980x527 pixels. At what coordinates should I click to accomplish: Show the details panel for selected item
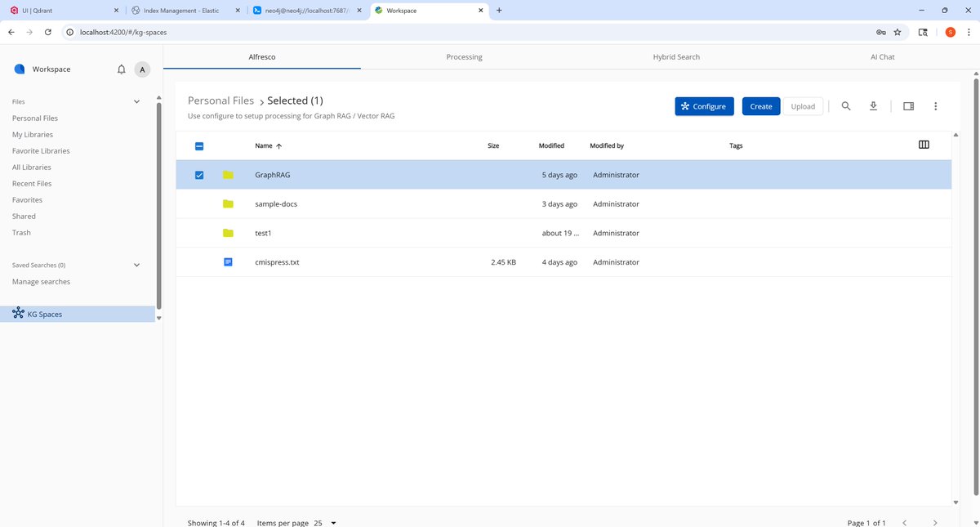pos(908,105)
